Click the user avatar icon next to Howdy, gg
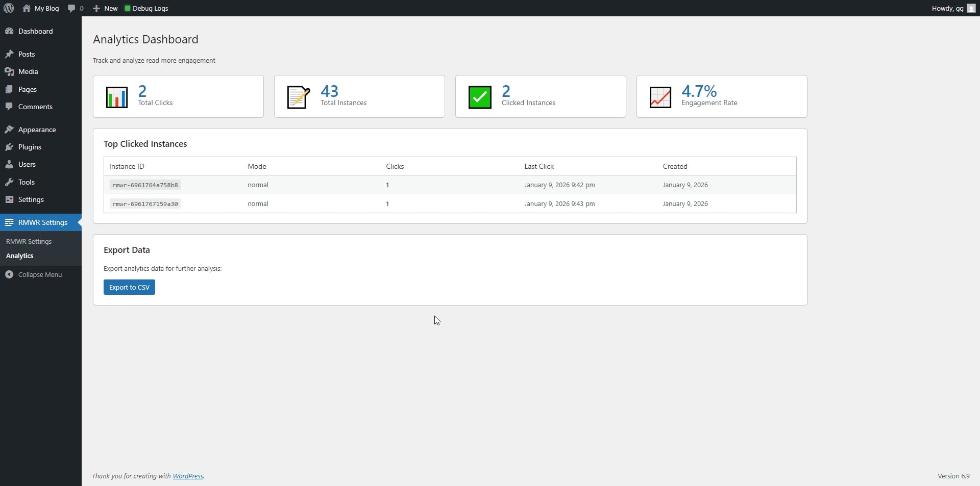The height and width of the screenshot is (486, 980). (971, 8)
